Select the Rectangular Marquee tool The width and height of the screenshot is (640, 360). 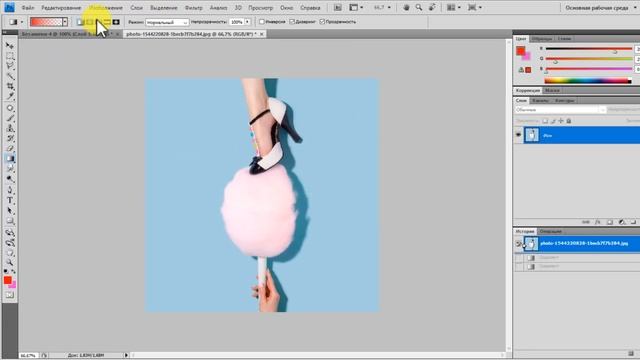point(10,56)
